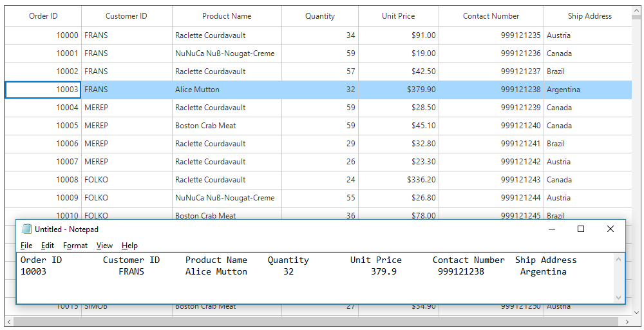The image size is (644, 330).
Task: Open the Format menu in Notepad
Action: (75, 246)
